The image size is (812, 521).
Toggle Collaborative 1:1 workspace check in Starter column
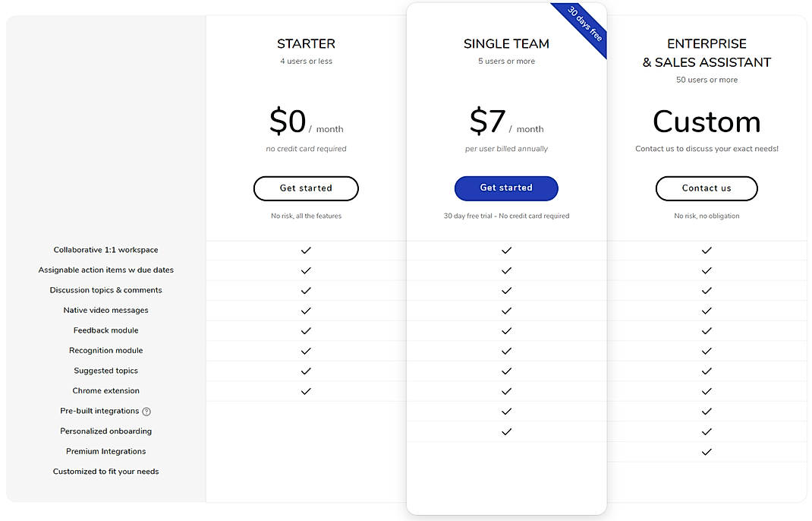[306, 250]
